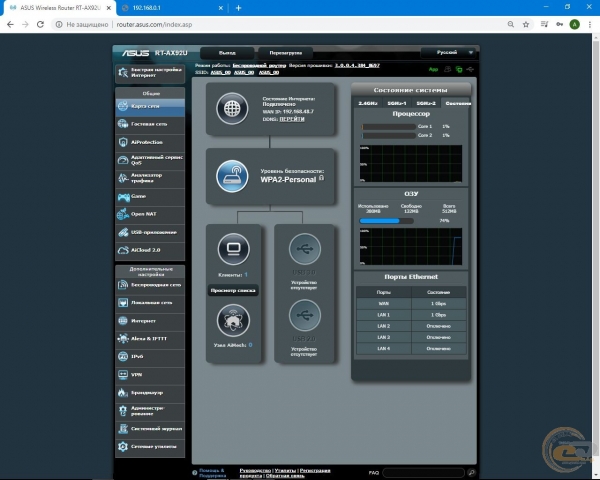Click the RAM usage progress bar
This screenshot has height=480, width=600.
pyautogui.click(x=386, y=221)
